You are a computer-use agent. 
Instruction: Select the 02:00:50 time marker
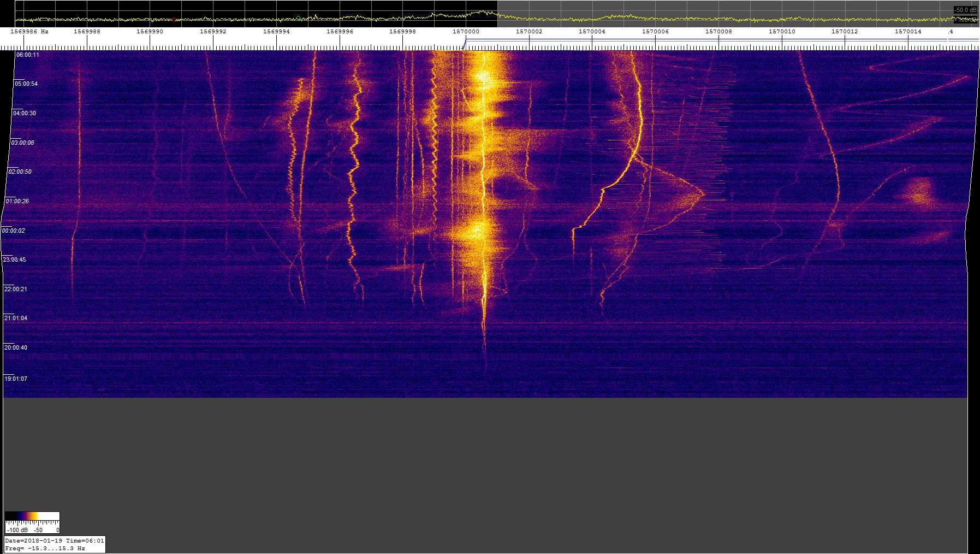(x=20, y=172)
